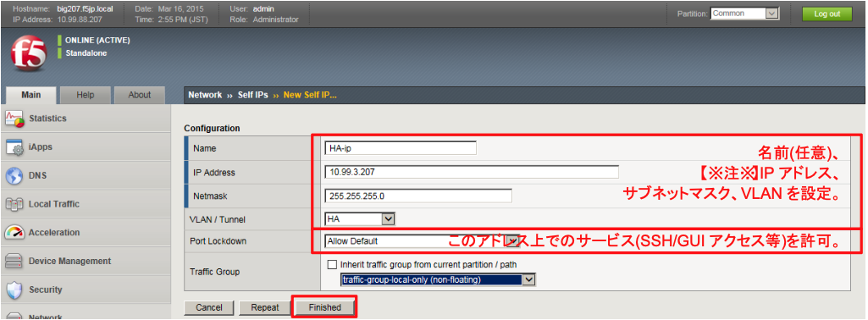
Task: Open the VLAN / Tunnel dropdown
Action: [361, 219]
